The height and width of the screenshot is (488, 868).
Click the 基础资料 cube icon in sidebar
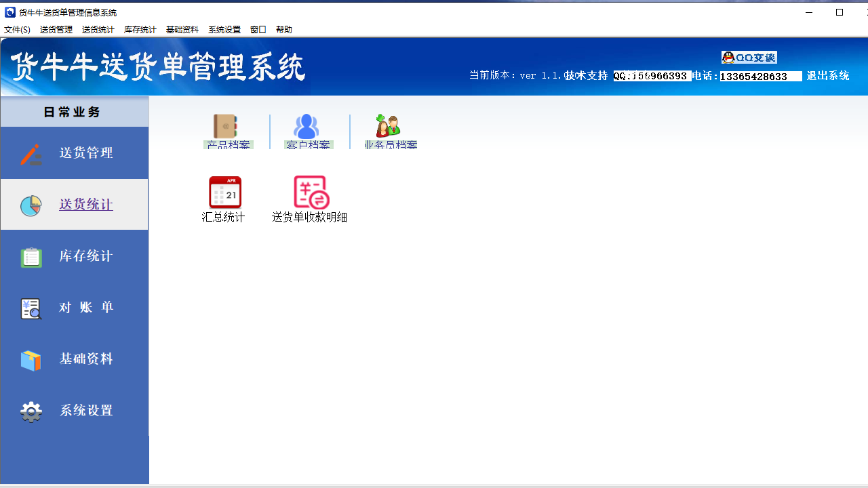pos(31,359)
